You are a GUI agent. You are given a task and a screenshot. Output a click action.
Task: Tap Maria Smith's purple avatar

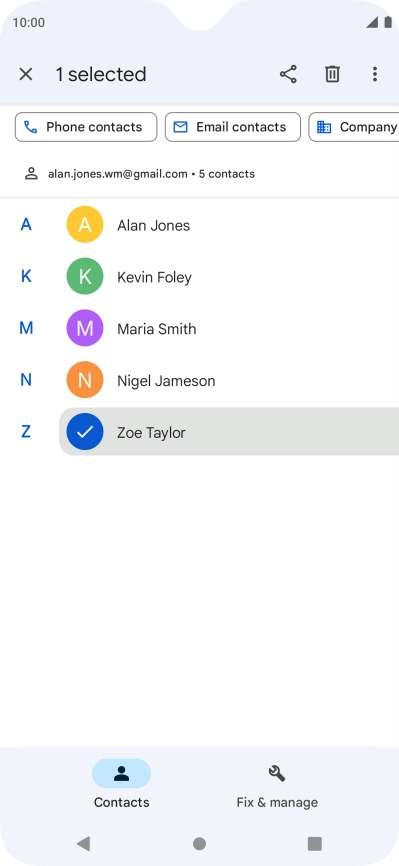[x=85, y=328]
